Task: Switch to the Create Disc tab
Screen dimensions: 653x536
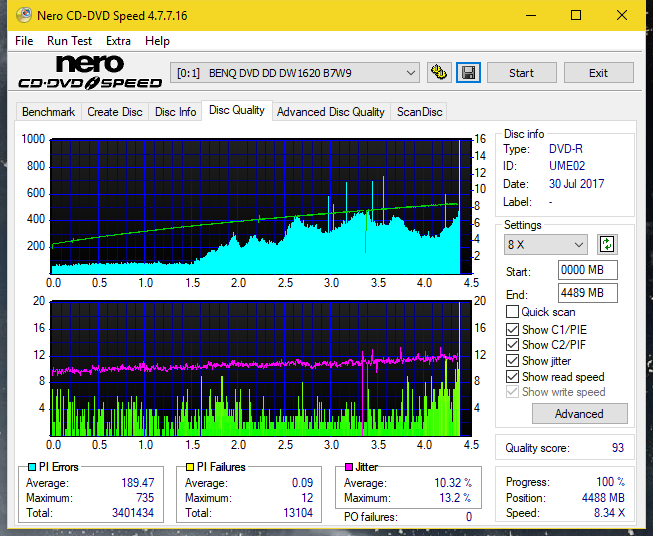Action: (x=115, y=112)
